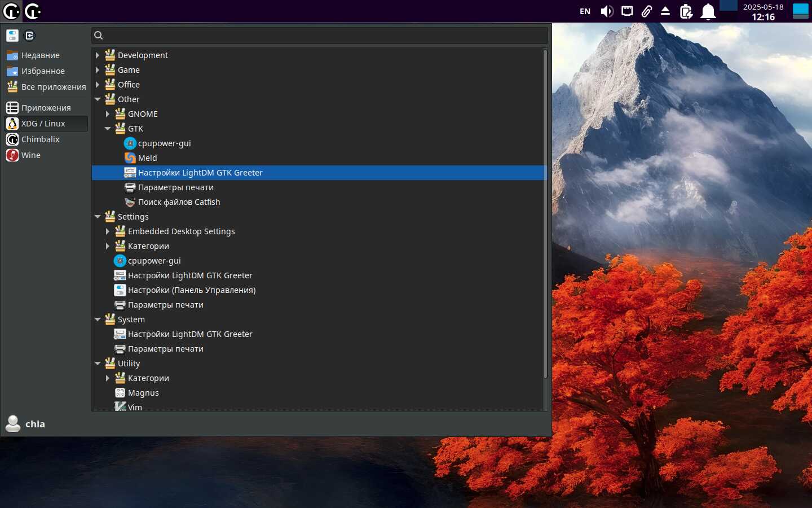Click the wired network icon in tray
Image resolution: width=812 pixels, height=508 pixels.
(x=627, y=11)
